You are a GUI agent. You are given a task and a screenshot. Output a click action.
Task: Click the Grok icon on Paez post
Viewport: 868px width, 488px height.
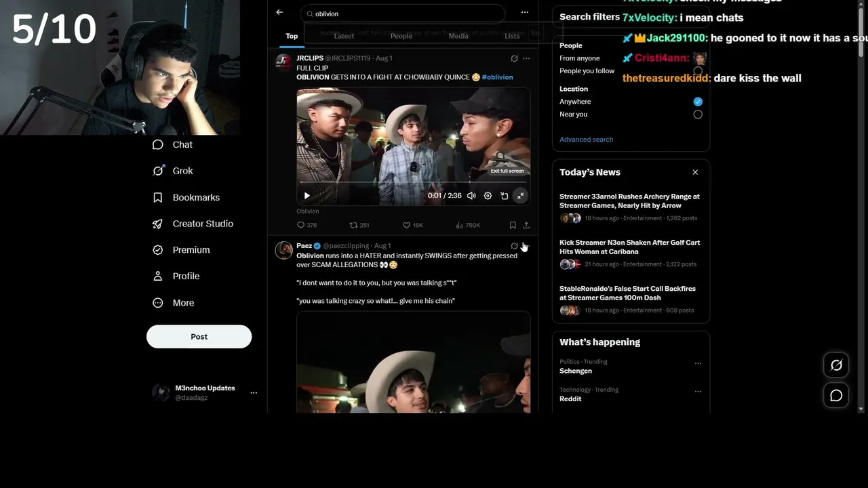click(514, 246)
